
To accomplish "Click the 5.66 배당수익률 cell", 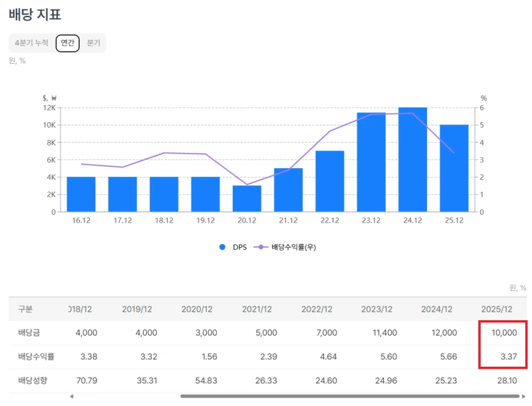I will [x=448, y=357].
